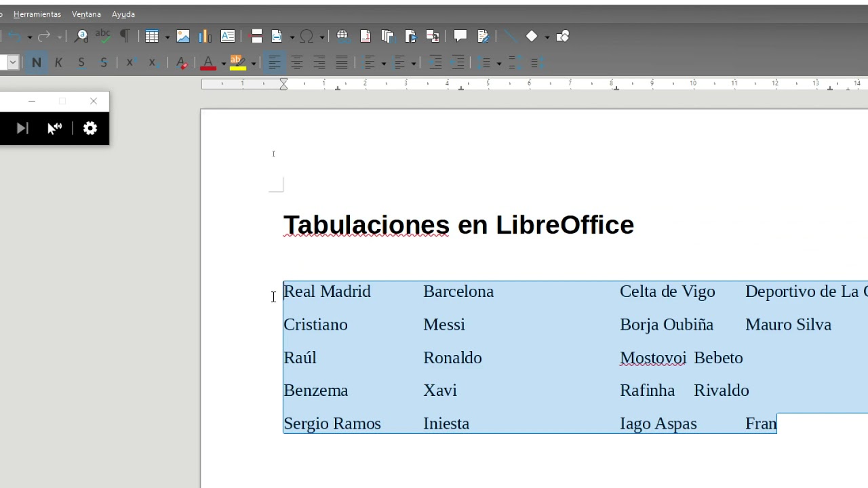Viewport: 868px width, 488px height.
Task: Click the Redo arrow icon
Action: (44, 37)
